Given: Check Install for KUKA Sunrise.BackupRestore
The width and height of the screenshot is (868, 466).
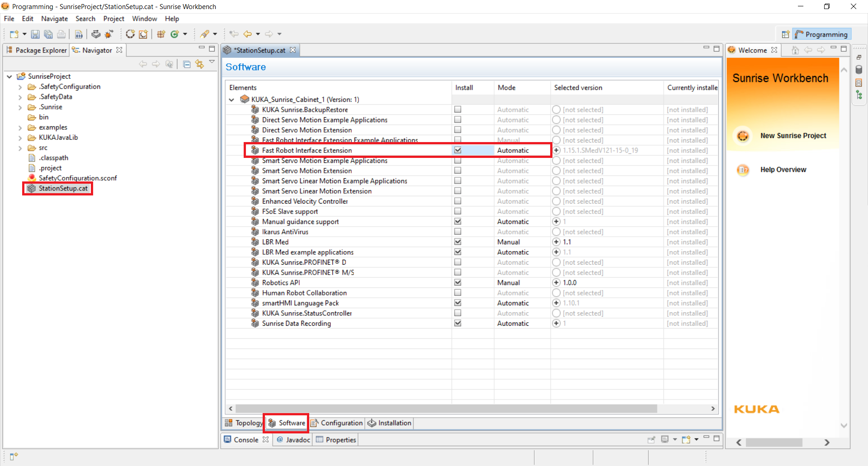Looking at the screenshot, I should [458, 109].
